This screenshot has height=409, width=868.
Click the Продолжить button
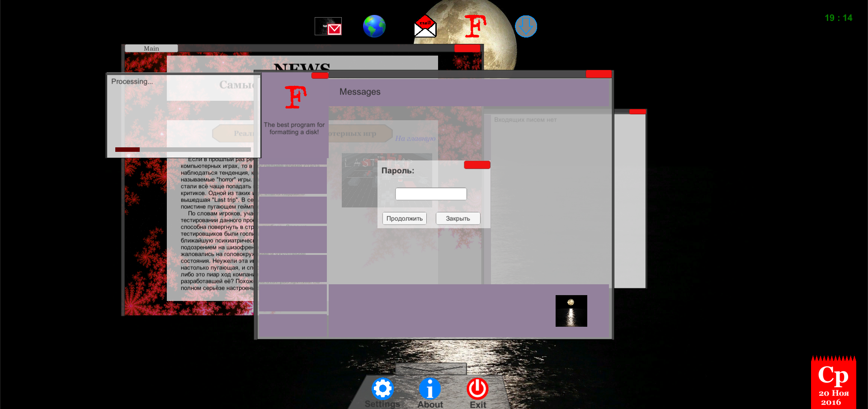[405, 218]
